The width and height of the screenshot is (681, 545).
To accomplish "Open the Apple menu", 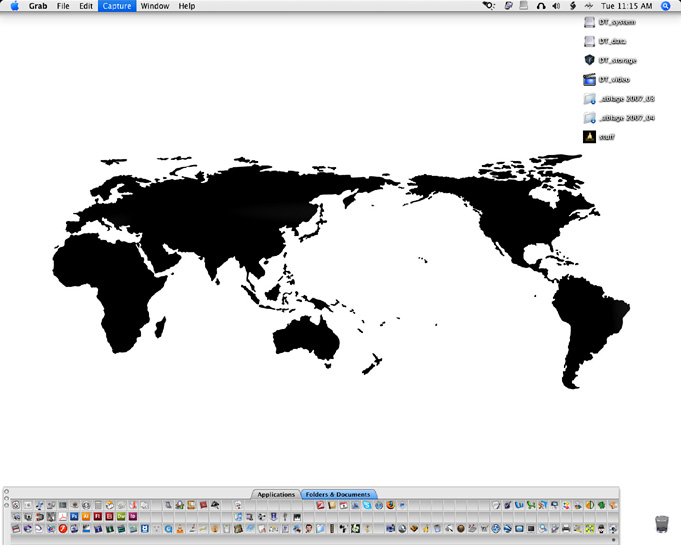I will [x=14, y=6].
